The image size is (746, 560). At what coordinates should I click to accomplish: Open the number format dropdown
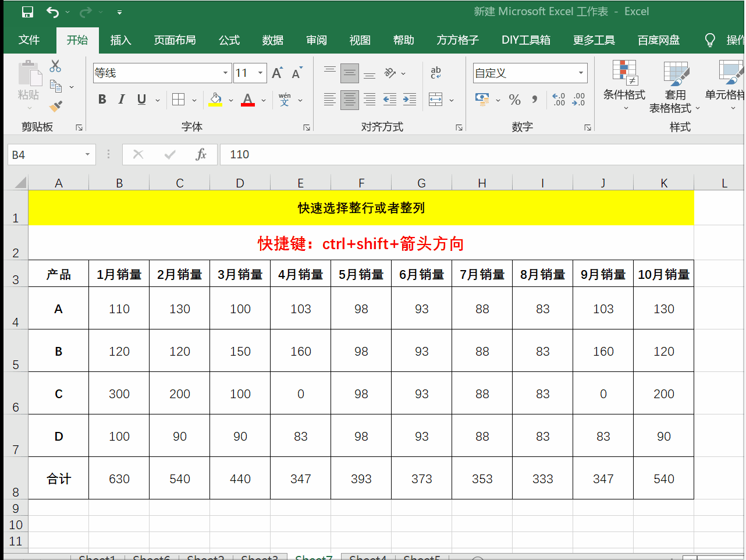pos(580,73)
